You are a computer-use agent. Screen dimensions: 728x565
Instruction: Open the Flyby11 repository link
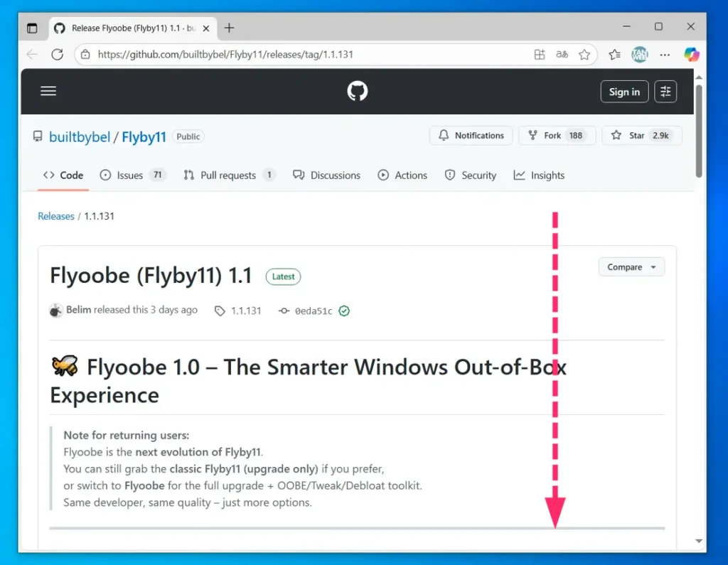[x=144, y=137]
